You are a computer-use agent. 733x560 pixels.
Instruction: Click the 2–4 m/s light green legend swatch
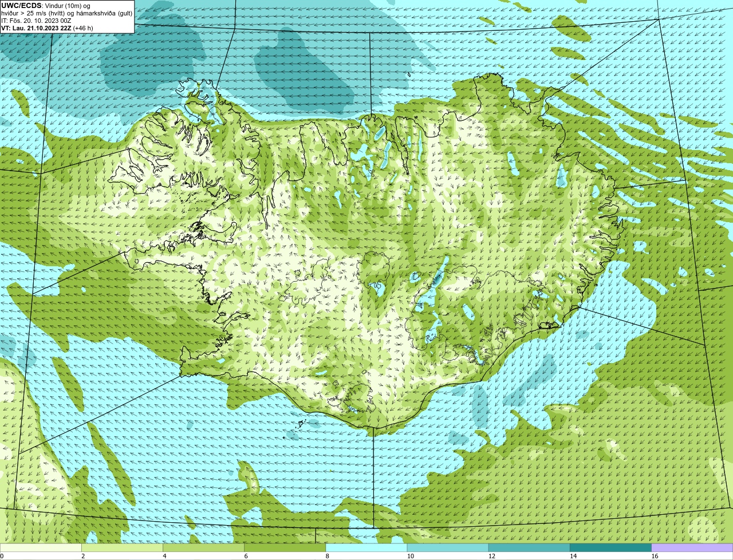click(x=122, y=547)
